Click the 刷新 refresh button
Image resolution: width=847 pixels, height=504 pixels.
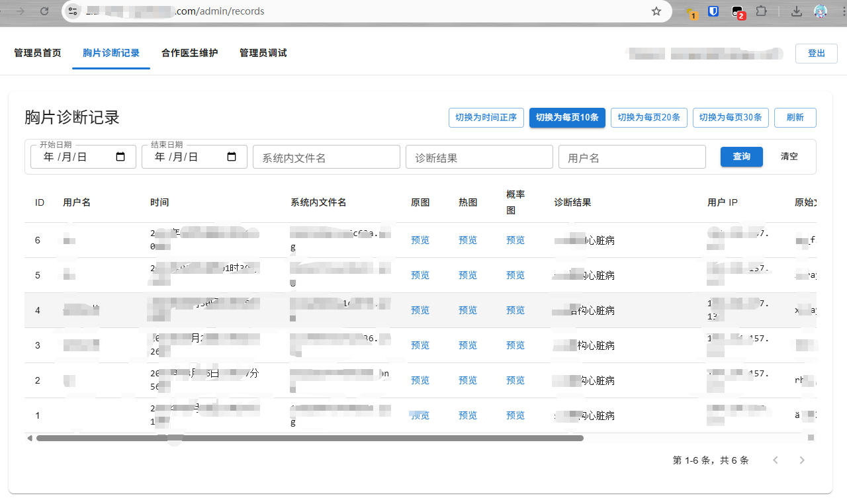click(x=795, y=117)
